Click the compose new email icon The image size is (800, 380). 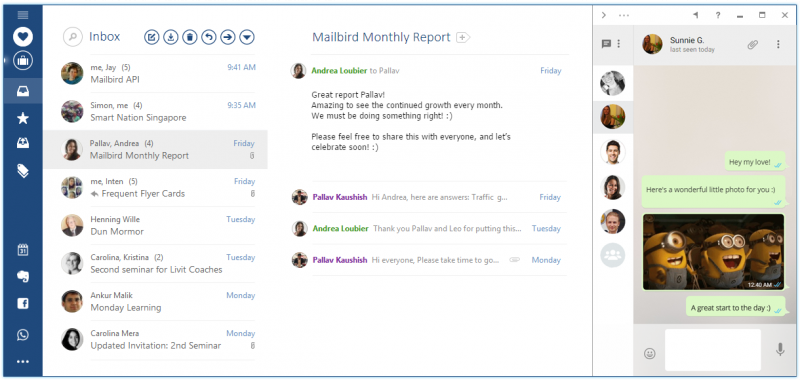pos(152,37)
